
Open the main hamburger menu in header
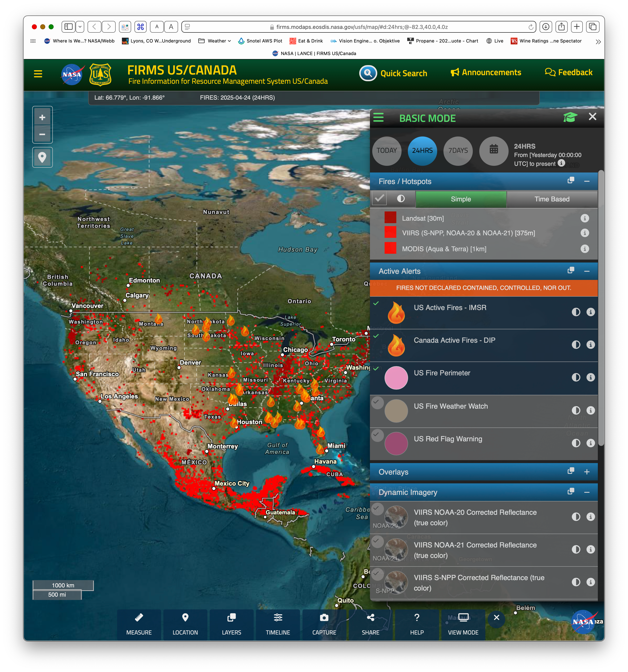point(38,74)
